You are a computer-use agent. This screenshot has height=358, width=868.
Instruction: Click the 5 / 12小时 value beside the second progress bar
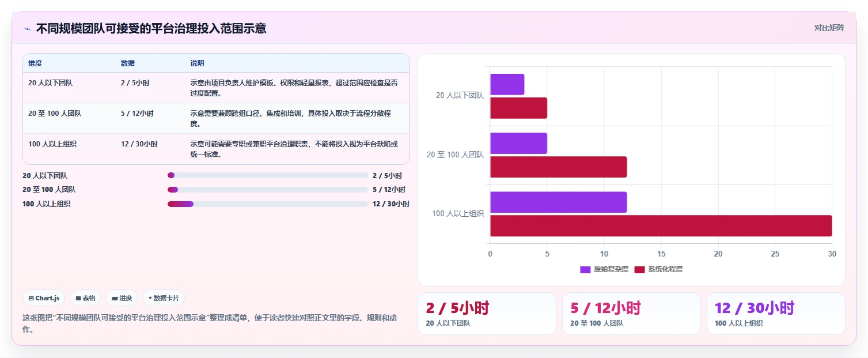pos(389,190)
